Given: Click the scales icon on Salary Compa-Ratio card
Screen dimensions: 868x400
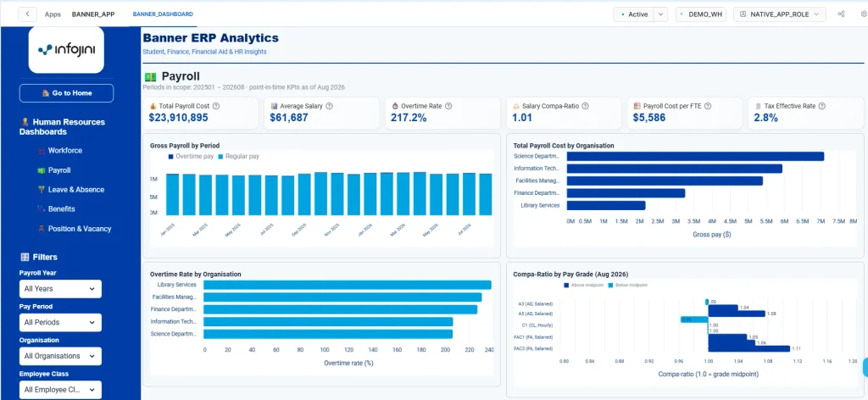Looking at the screenshot, I should point(515,106).
